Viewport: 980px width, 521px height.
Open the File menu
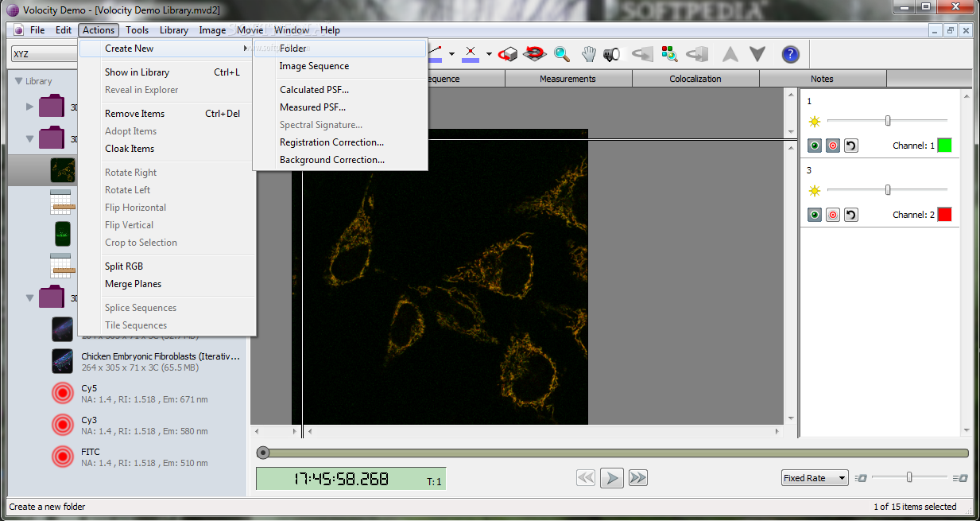[x=37, y=30]
